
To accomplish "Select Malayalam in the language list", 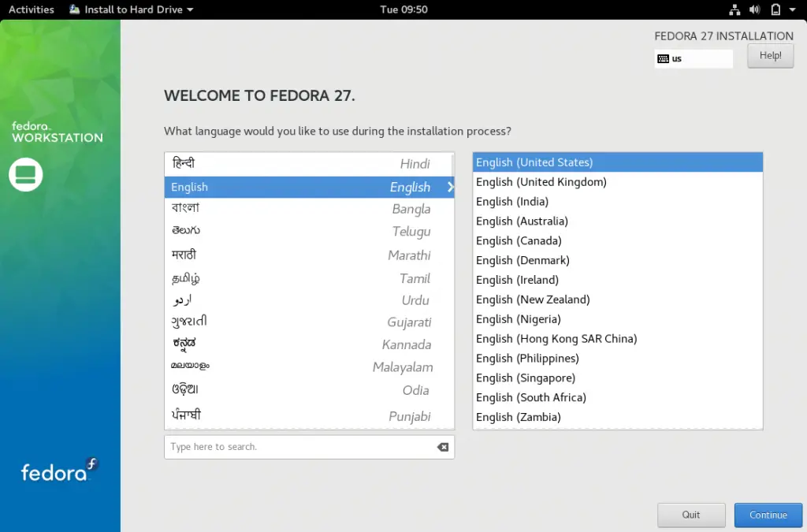I will pyautogui.click(x=309, y=366).
